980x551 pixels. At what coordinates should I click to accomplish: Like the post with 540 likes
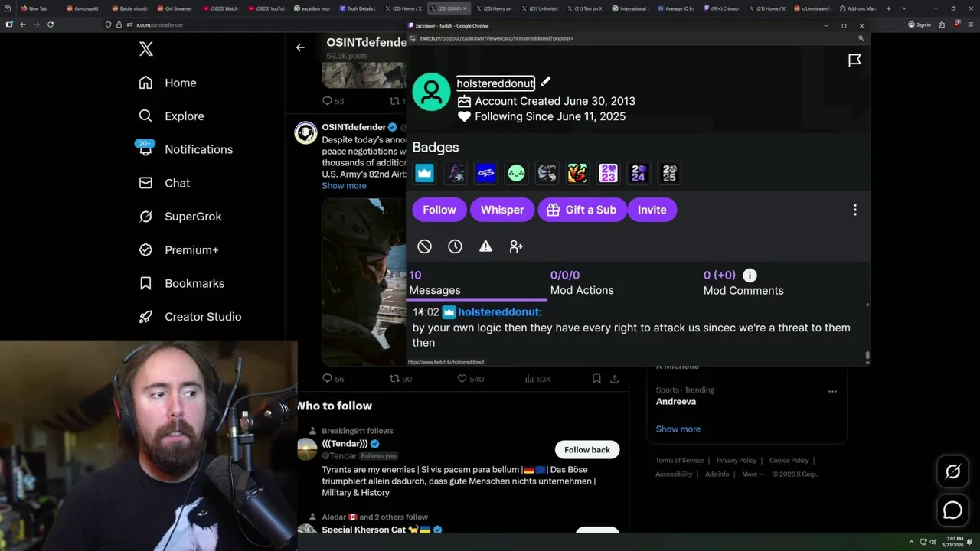462,379
